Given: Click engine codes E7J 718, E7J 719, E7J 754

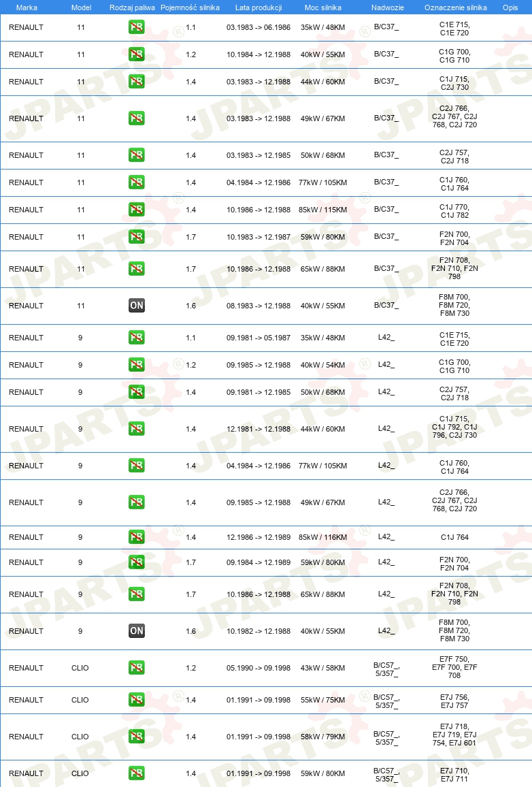Looking at the screenshot, I should (x=454, y=735).
